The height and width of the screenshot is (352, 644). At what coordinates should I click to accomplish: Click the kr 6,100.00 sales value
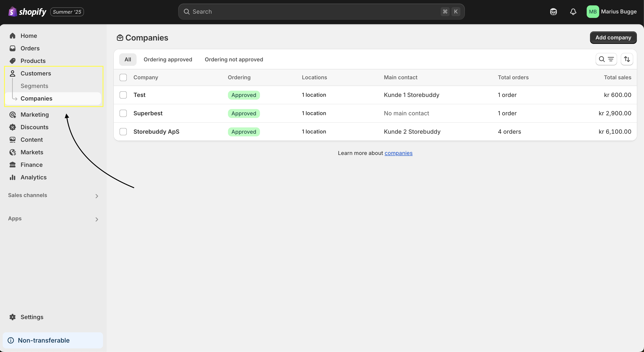615,132
